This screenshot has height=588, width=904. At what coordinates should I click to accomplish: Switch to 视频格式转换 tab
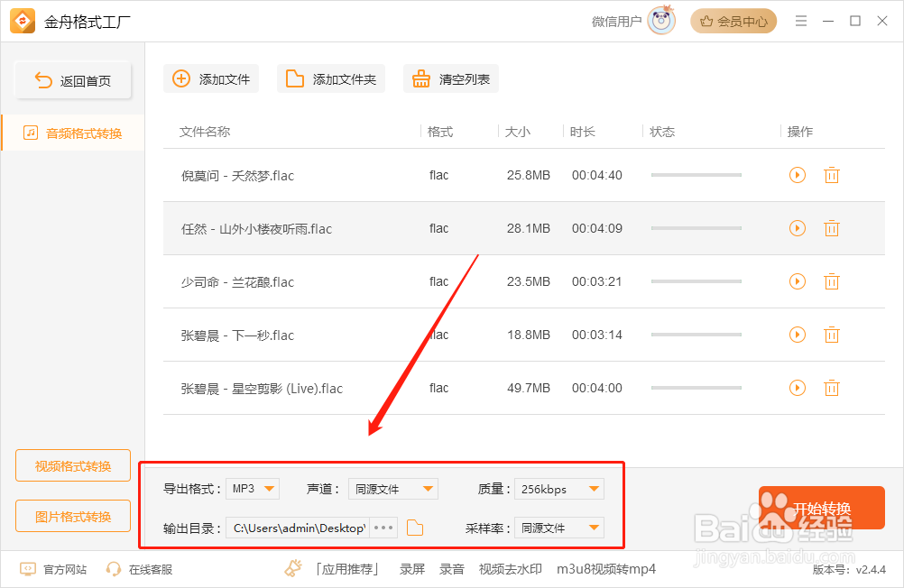[x=72, y=465]
